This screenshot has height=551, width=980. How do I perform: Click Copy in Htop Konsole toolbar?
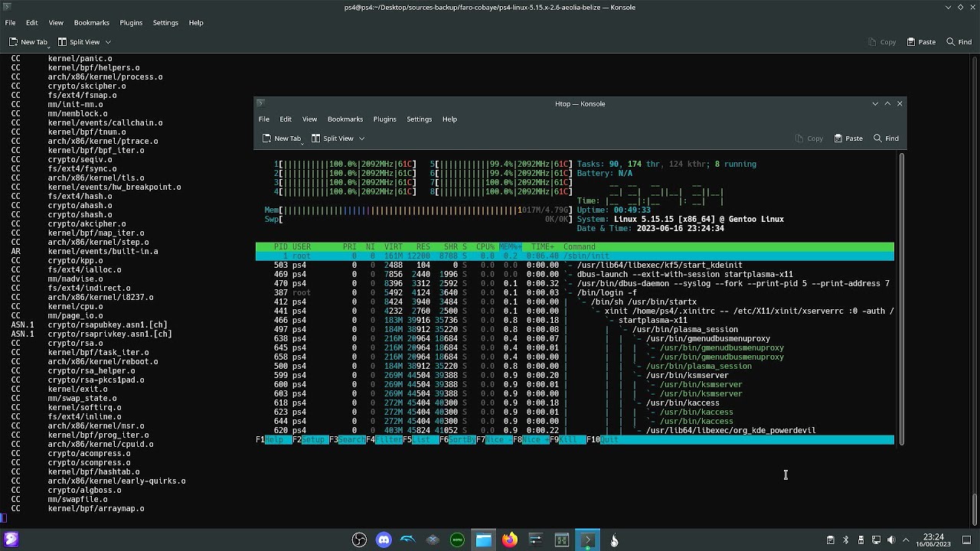(809, 139)
